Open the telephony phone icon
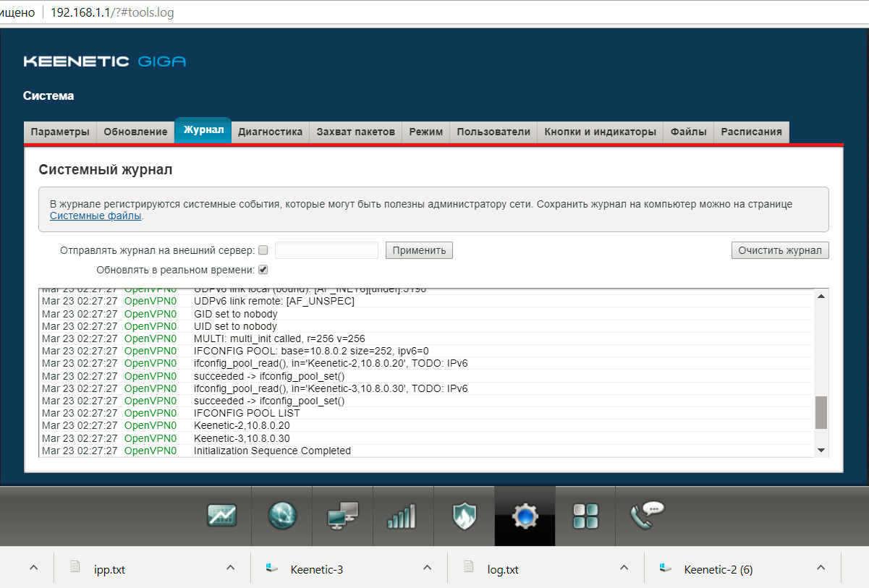The height and width of the screenshot is (588, 869). point(646,516)
